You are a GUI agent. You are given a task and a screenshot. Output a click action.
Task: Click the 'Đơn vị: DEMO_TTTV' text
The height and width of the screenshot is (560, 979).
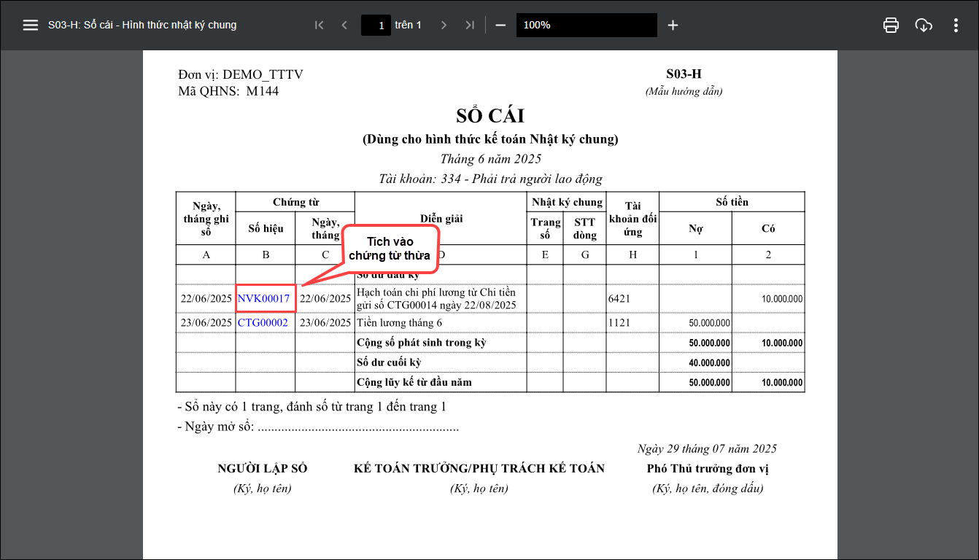tap(241, 75)
